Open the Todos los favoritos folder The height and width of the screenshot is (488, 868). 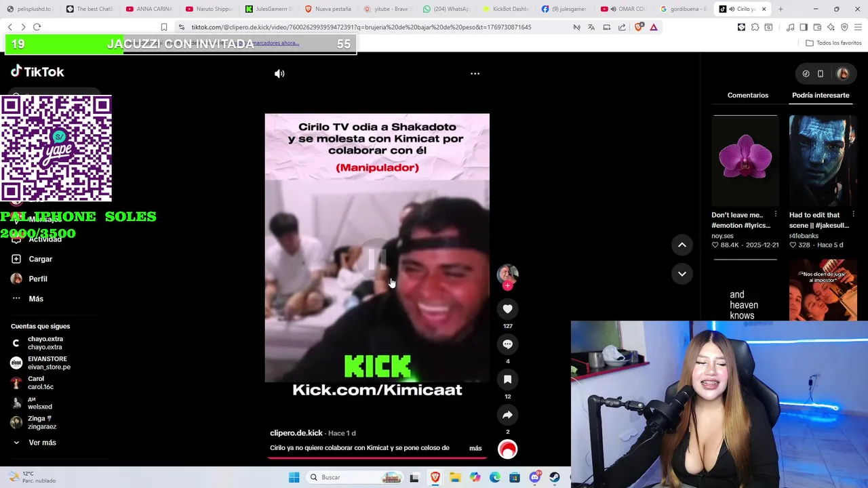pyautogui.click(x=833, y=43)
